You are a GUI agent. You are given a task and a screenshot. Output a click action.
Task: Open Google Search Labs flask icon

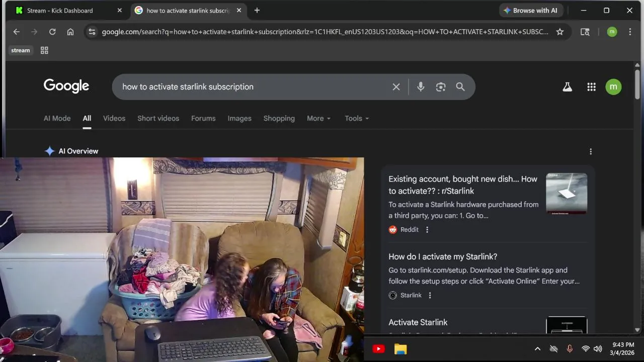(568, 87)
